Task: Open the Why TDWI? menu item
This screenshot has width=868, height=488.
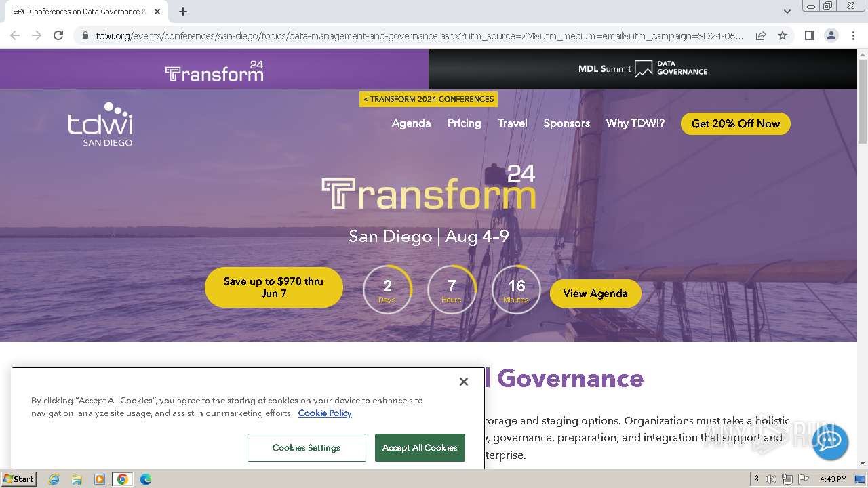Action: (635, 123)
